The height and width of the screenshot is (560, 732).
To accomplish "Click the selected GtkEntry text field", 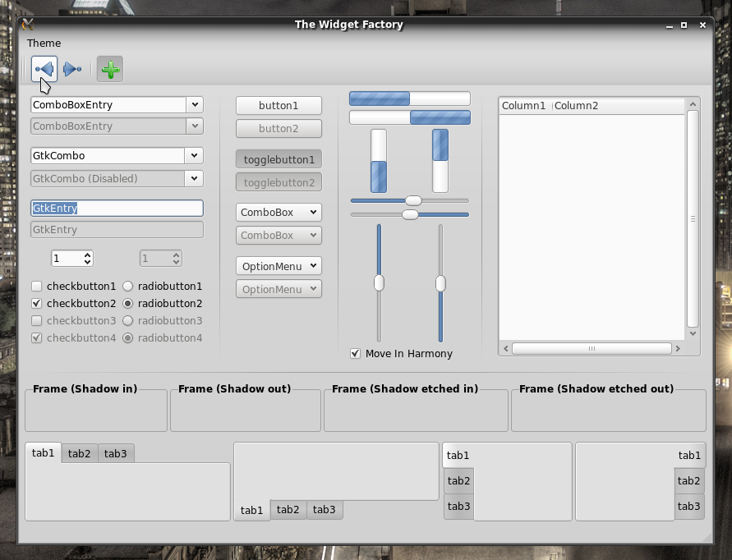I will (117, 208).
